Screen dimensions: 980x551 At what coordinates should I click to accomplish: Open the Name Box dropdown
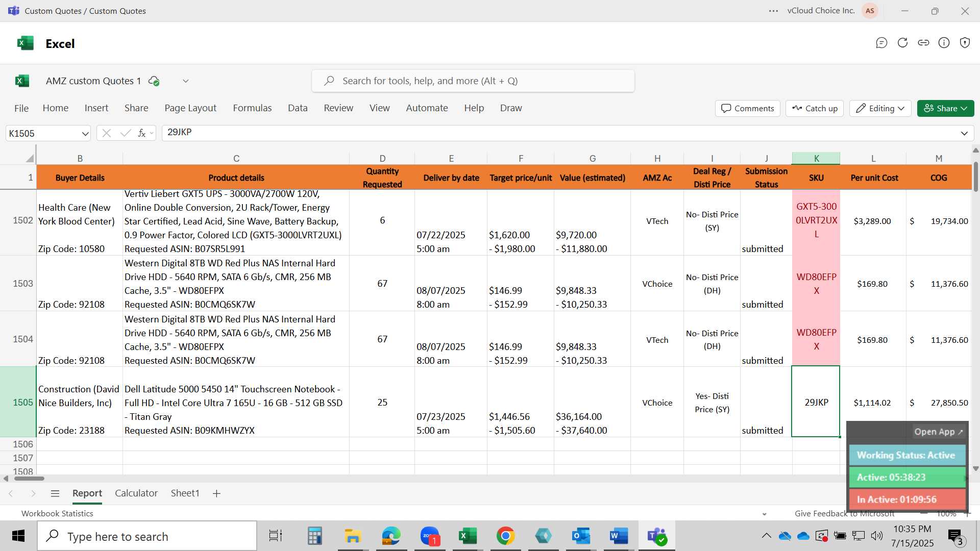[x=85, y=134]
